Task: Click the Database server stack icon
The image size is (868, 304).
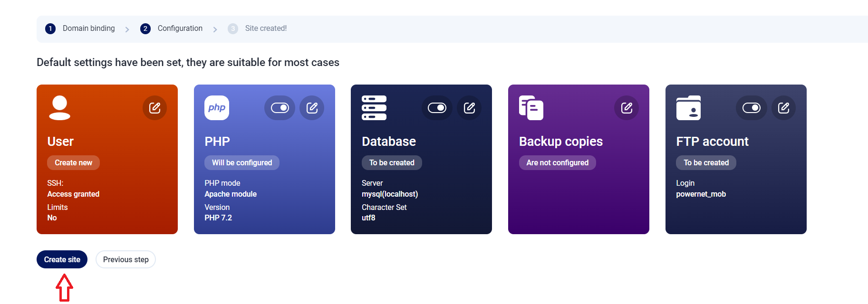Action: point(374,108)
